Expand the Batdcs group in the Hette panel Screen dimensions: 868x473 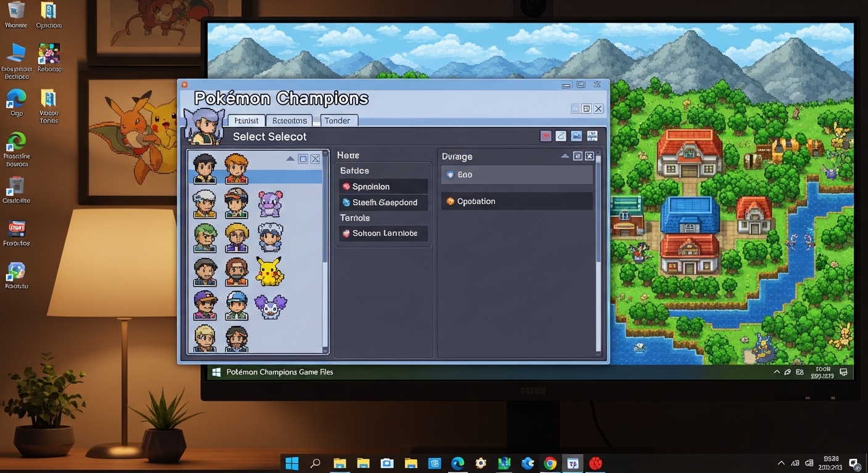[x=354, y=170]
